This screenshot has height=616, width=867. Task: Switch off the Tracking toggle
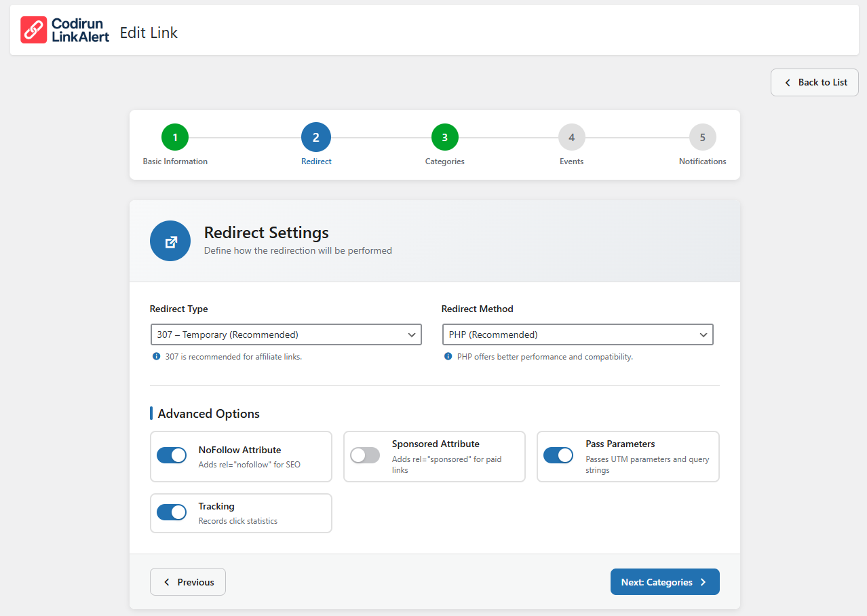pos(172,512)
